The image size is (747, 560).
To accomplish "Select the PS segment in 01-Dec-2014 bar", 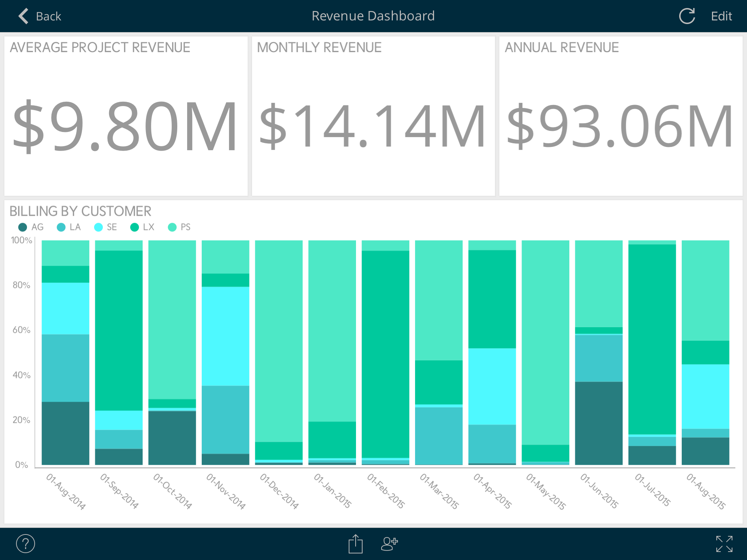I will tap(279, 341).
